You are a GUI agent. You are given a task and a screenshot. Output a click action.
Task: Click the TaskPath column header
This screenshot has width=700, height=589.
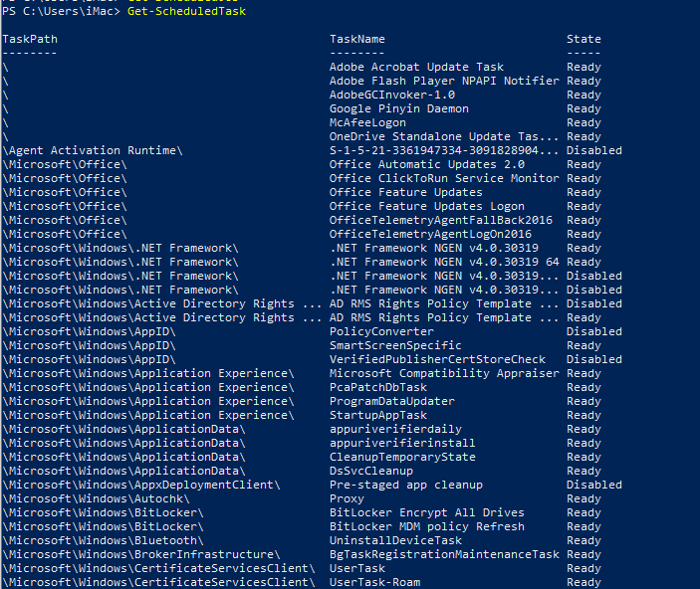[30, 39]
